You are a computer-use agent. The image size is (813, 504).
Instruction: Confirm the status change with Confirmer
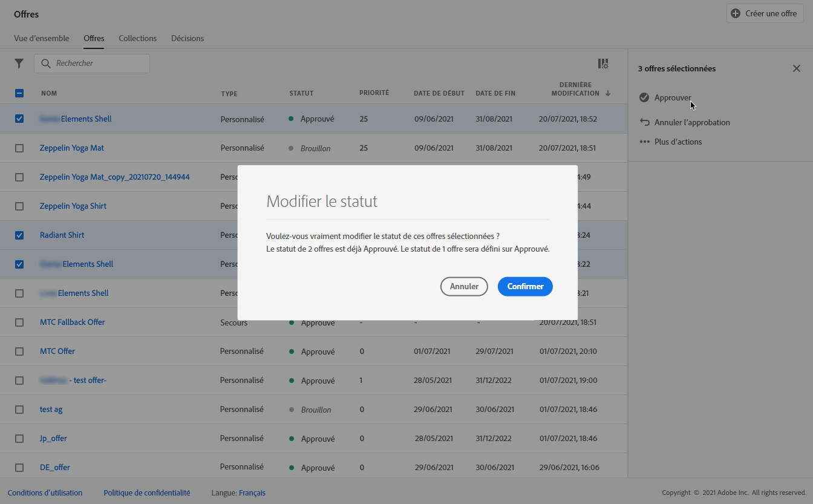[x=525, y=287]
